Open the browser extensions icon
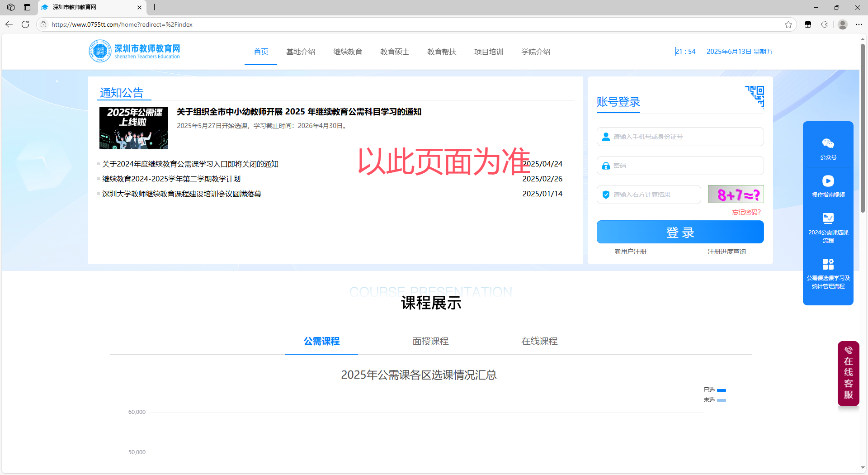The height and width of the screenshot is (475, 868). [x=824, y=24]
